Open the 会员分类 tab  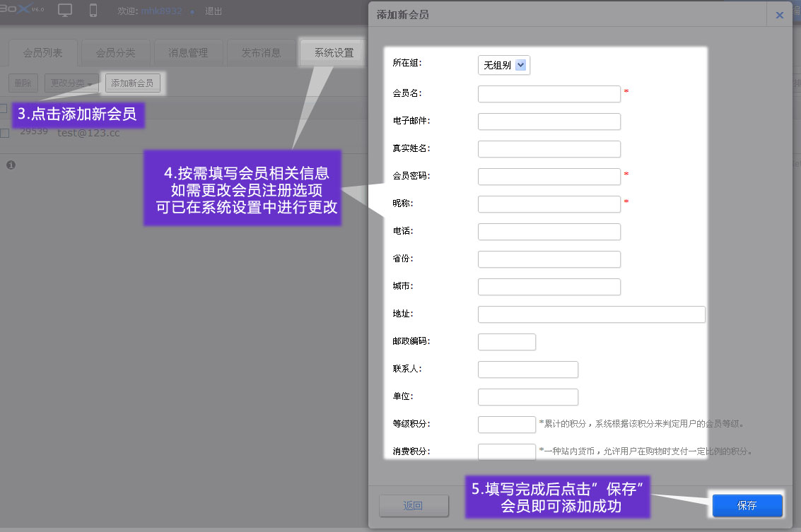tap(115, 53)
